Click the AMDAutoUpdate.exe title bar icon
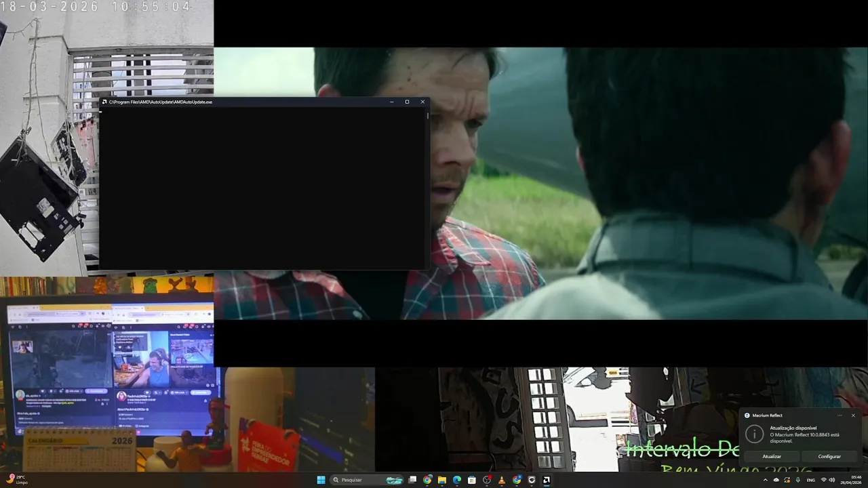Image resolution: width=868 pixels, height=488 pixels. click(x=104, y=102)
